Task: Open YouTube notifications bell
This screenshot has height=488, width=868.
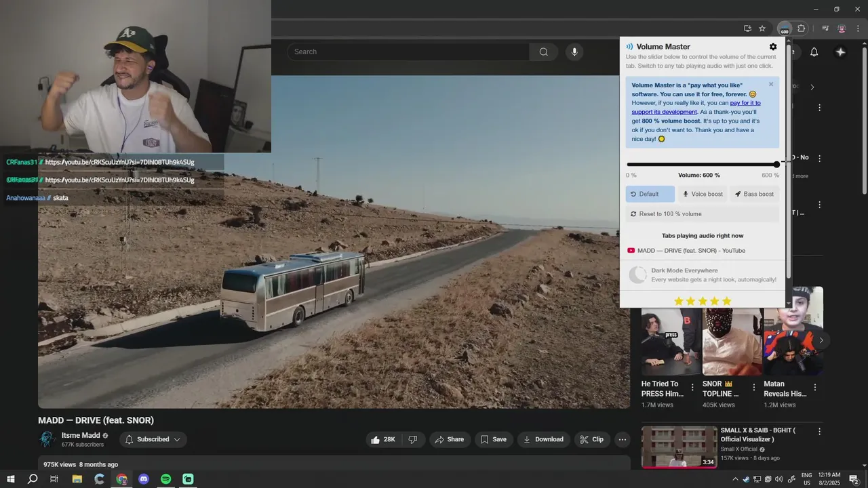Action: click(814, 52)
